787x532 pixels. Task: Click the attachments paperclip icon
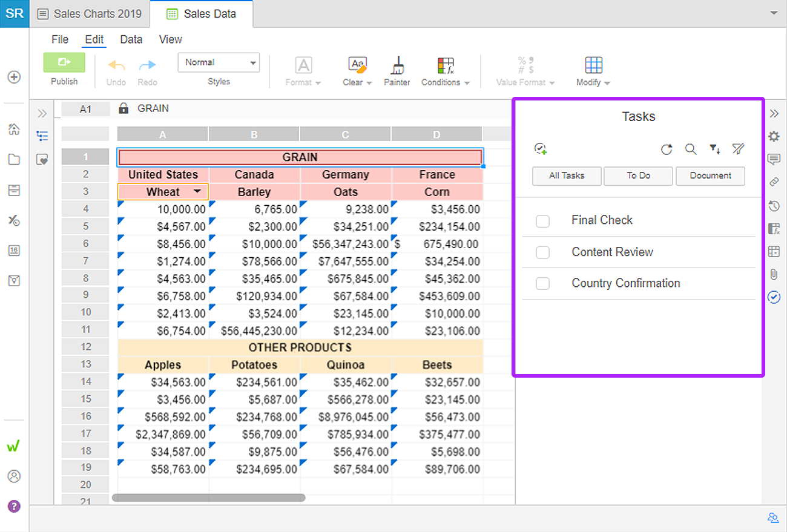click(774, 274)
